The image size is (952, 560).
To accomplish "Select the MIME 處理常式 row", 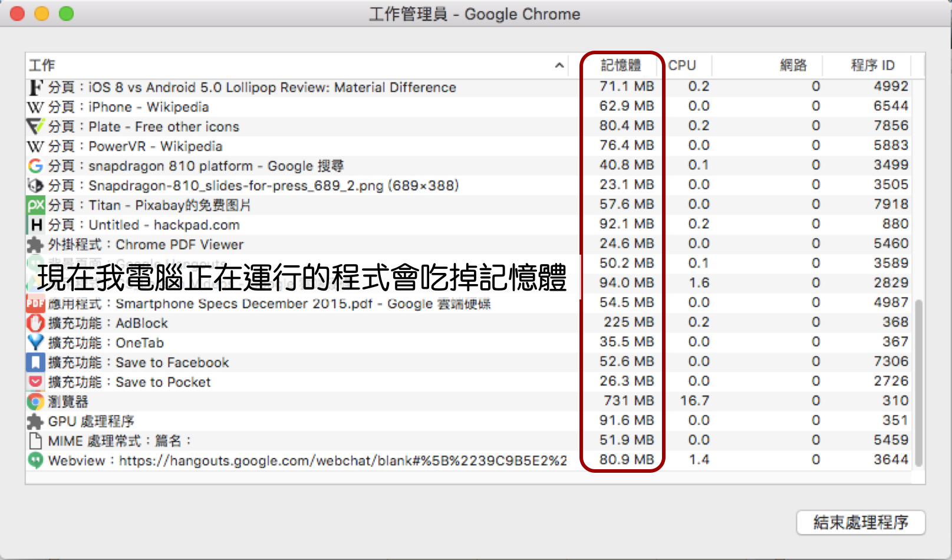I will point(468,441).
